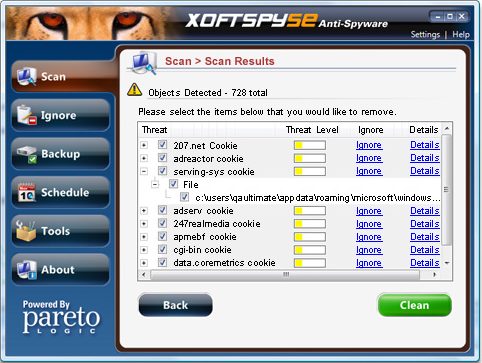Uncheck the adreactor cookie checkbox
Viewport: 482px width, 363px height.
162,158
